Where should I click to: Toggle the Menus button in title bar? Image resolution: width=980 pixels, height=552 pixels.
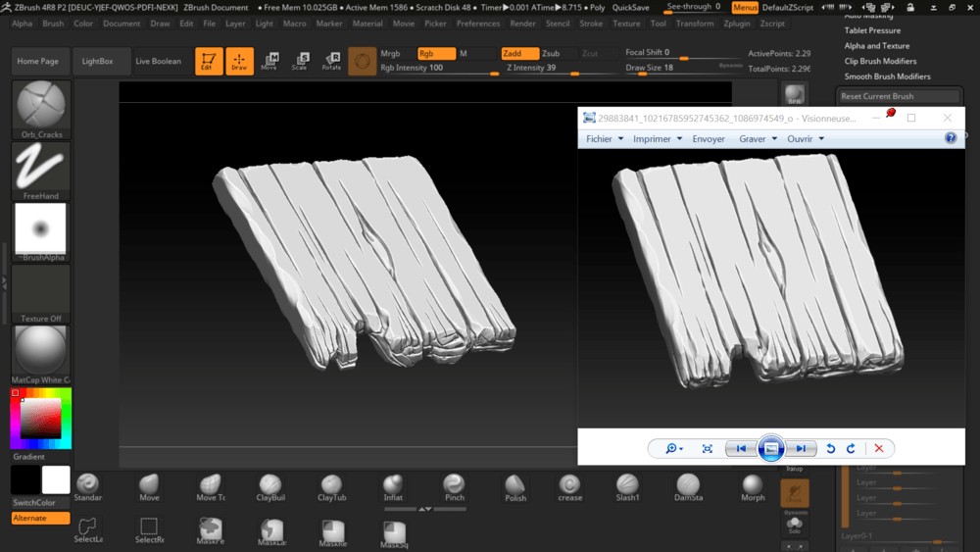pos(745,8)
